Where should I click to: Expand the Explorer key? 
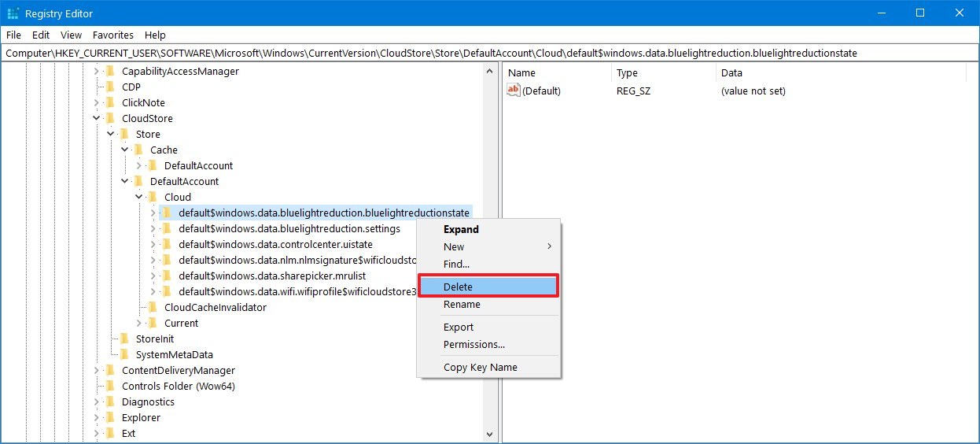pyautogui.click(x=97, y=417)
